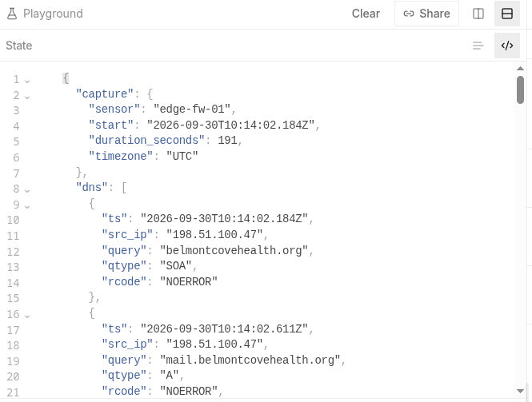Show State as raw code view
The width and height of the screenshot is (532, 402).
tap(507, 46)
